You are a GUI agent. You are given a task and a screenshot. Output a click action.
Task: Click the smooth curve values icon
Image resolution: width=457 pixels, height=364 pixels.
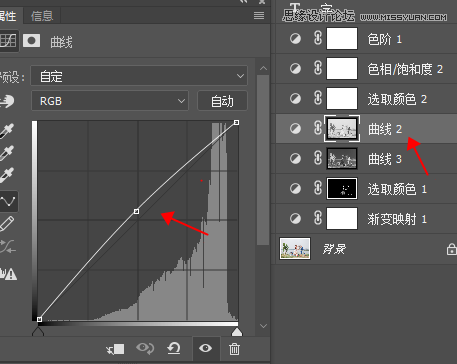7,247
